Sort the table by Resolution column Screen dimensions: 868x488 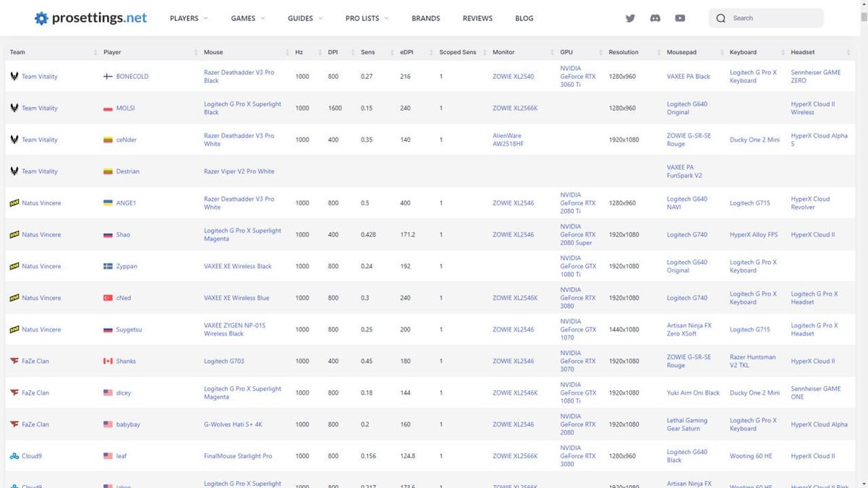click(x=633, y=52)
